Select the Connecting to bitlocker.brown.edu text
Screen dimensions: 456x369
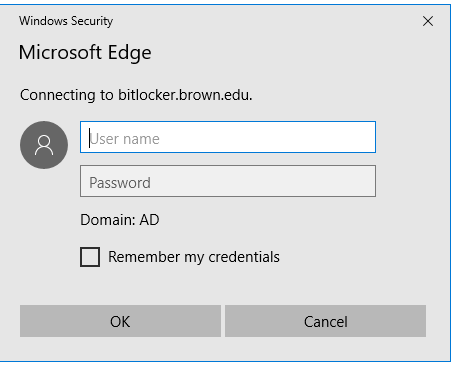pyautogui.click(x=136, y=95)
